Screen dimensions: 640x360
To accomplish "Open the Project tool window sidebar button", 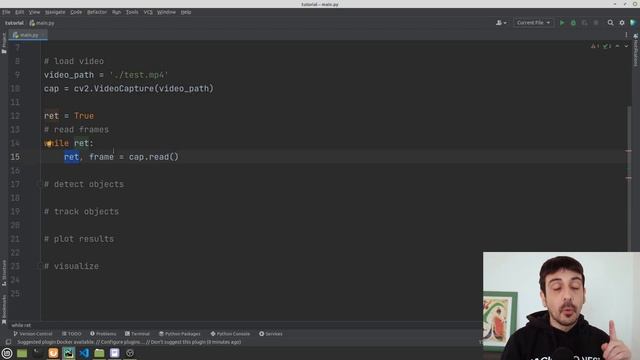I will [4, 43].
